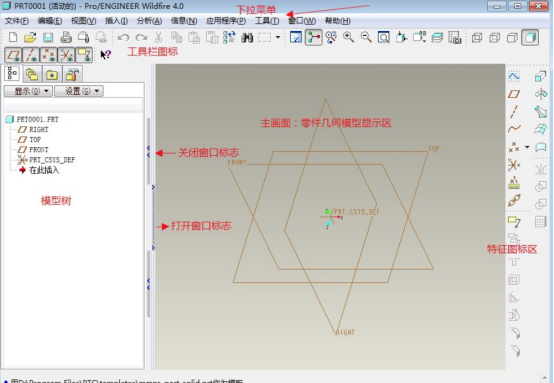Cut selection with the scissors icon
This screenshot has height=383, width=554.
(x=158, y=37)
